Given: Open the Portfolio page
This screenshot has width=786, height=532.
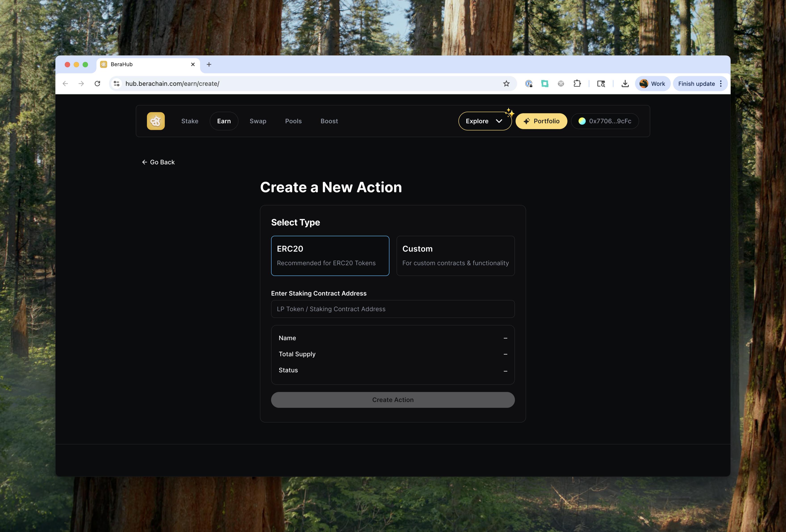Looking at the screenshot, I should coord(541,121).
